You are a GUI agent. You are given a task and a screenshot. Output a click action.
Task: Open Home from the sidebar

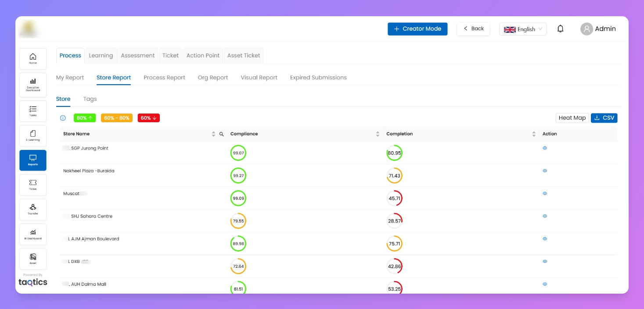[x=33, y=59]
